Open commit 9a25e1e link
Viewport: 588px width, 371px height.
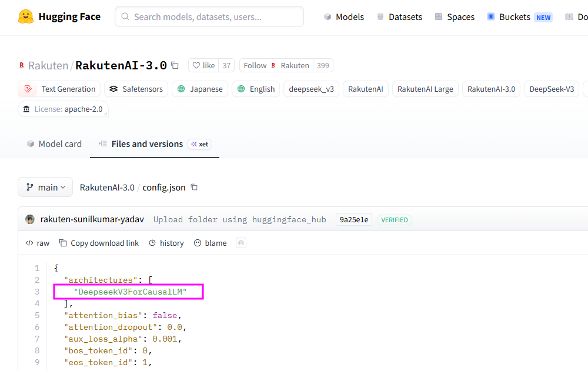[x=353, y=219]
